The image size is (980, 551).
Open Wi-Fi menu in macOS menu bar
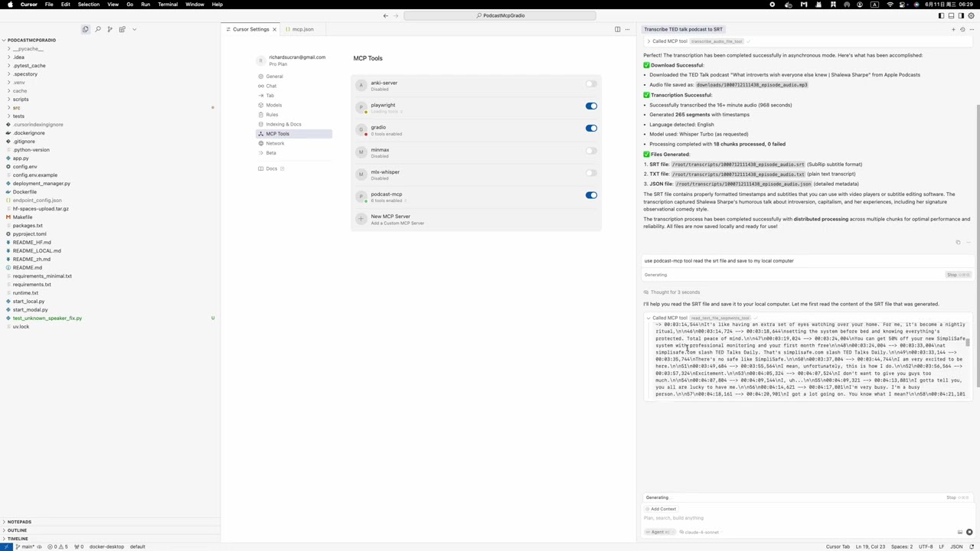click(890, 5)
